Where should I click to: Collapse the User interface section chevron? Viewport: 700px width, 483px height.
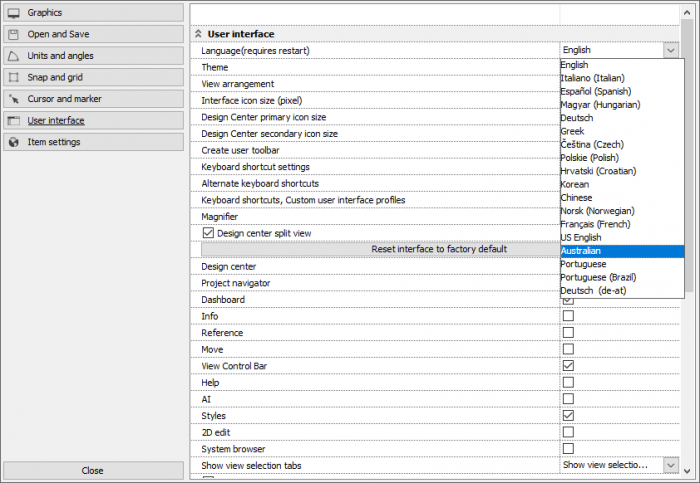click(x=198, y=34)
